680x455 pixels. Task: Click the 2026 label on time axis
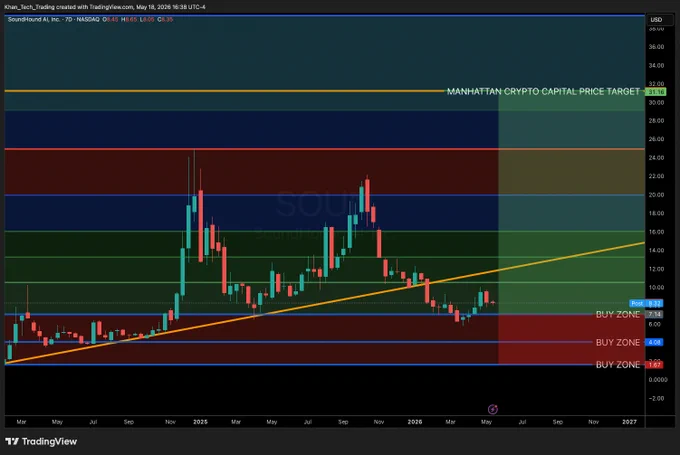click(415, 422)
